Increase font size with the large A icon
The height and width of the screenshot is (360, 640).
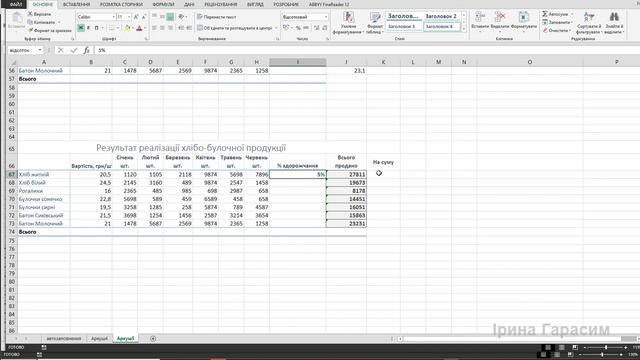(136, 17)
